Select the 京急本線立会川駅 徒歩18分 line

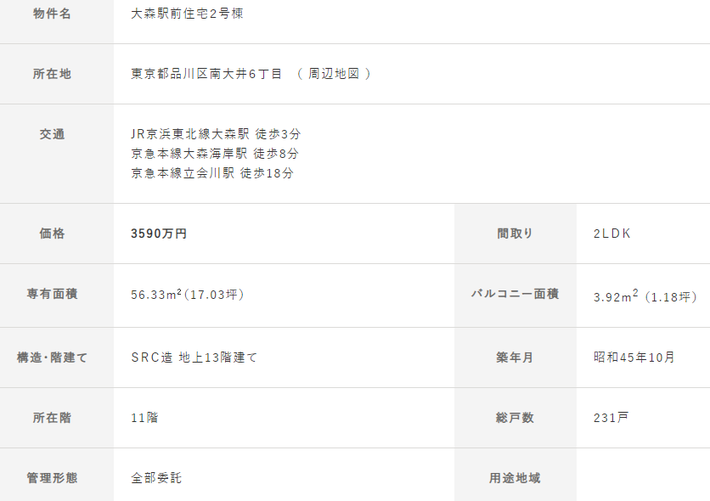tap(212, 173)
